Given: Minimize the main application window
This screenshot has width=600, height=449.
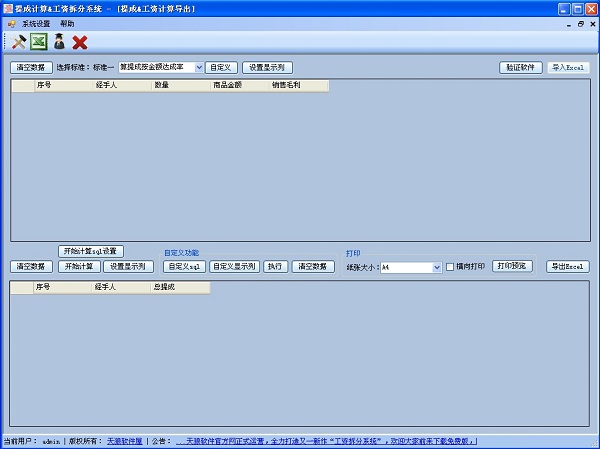Looking at the screenshot, I should (x=565, y=9).
